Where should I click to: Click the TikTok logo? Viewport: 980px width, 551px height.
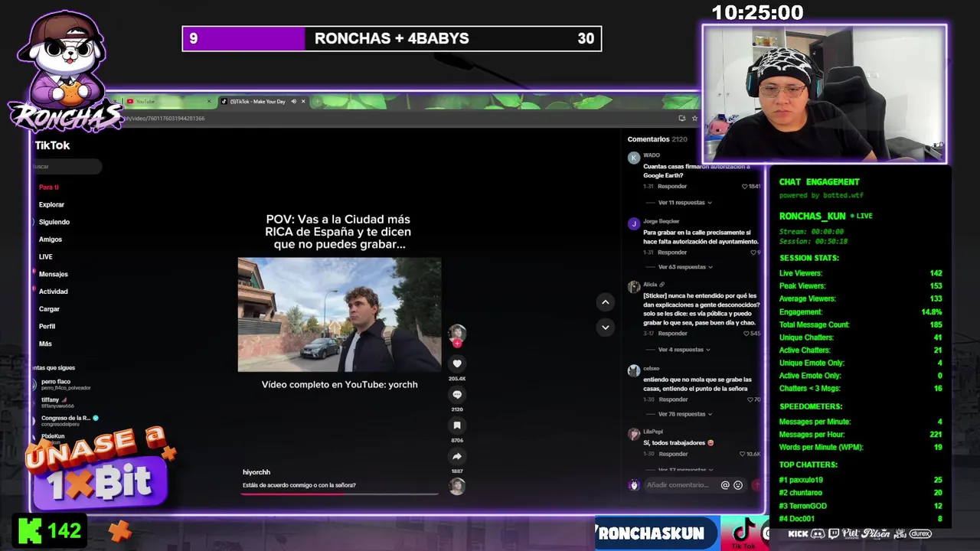[52, 145]
